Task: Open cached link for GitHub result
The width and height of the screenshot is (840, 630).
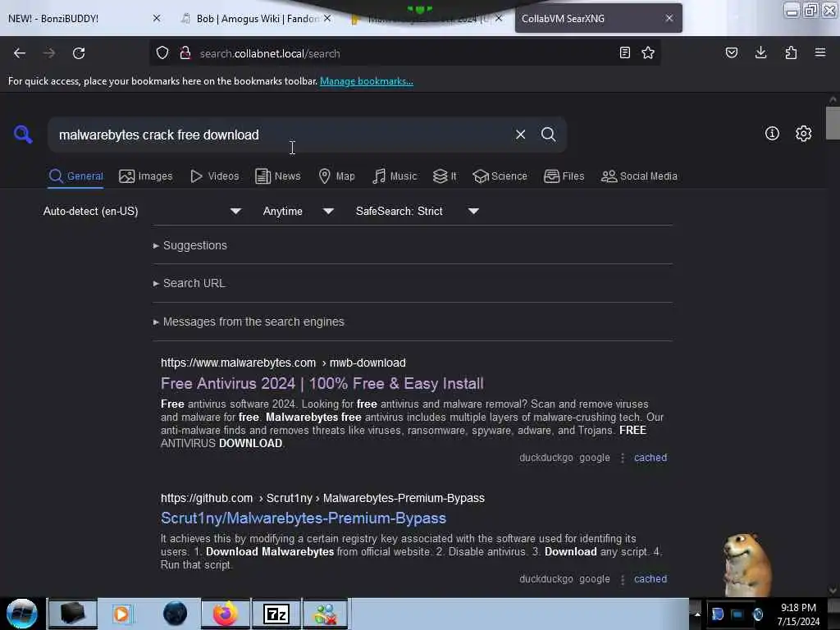Action: click(651, 579)
